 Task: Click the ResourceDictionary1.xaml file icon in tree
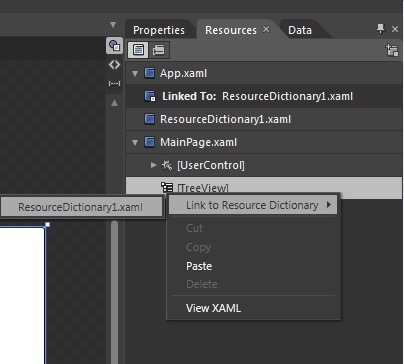pos(149,119)
